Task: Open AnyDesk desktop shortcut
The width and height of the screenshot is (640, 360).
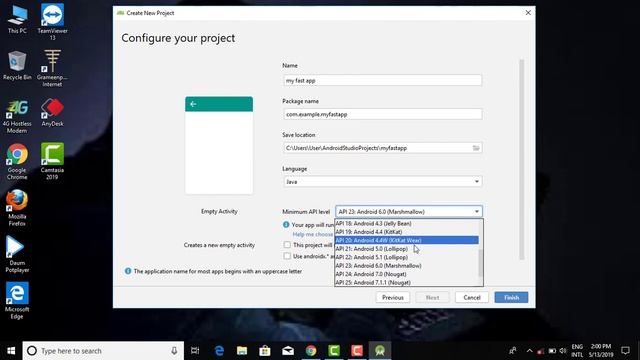Action: 52,112
